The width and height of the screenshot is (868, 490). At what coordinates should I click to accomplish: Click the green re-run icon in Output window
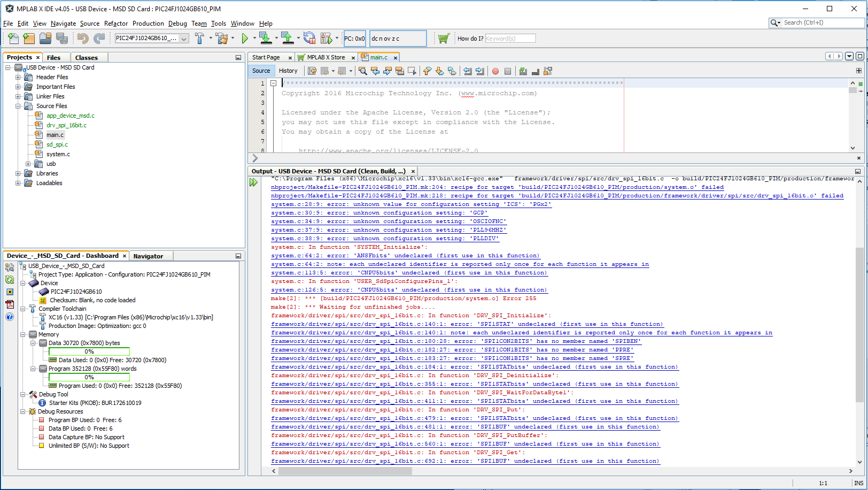click(x=253, y=182)
